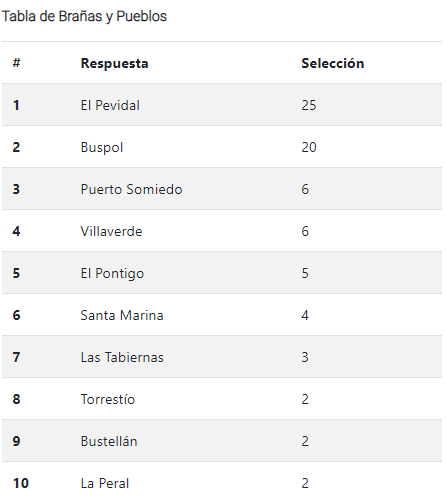The image size is (446, 502).
Task: Click the # column header
Action: [16, 63]
